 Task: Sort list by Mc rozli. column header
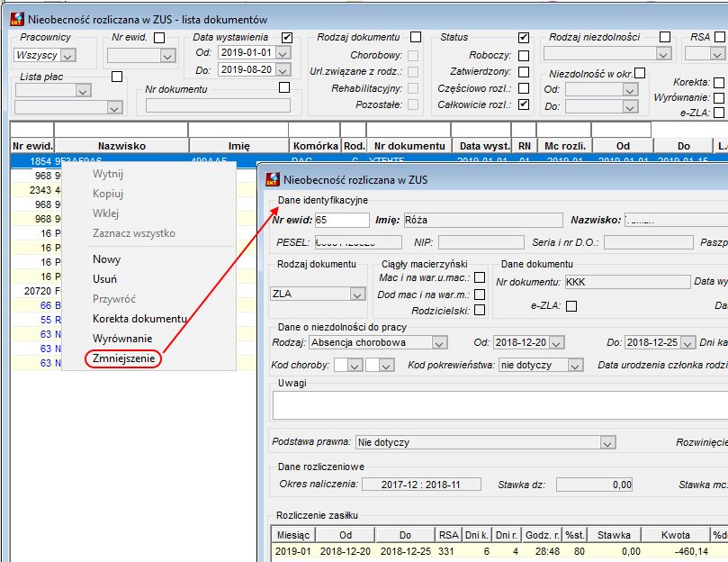pos(564,146)
